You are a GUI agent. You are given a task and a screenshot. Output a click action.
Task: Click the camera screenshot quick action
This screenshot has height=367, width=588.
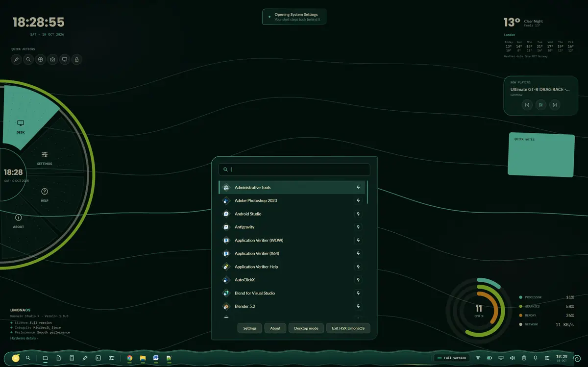[x=52, y=59]
